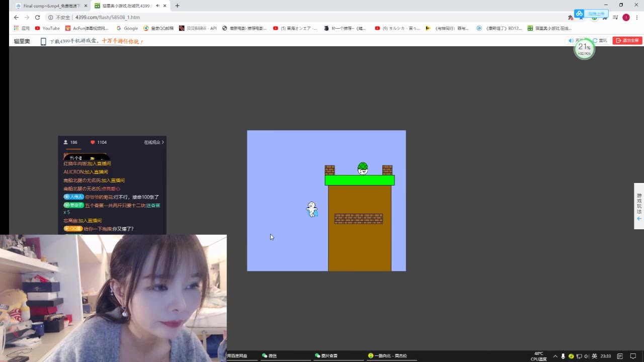Click the Chrome profile avatar
Image resolution: width=644 pixels, height=362 pixels.
point(626,17)
